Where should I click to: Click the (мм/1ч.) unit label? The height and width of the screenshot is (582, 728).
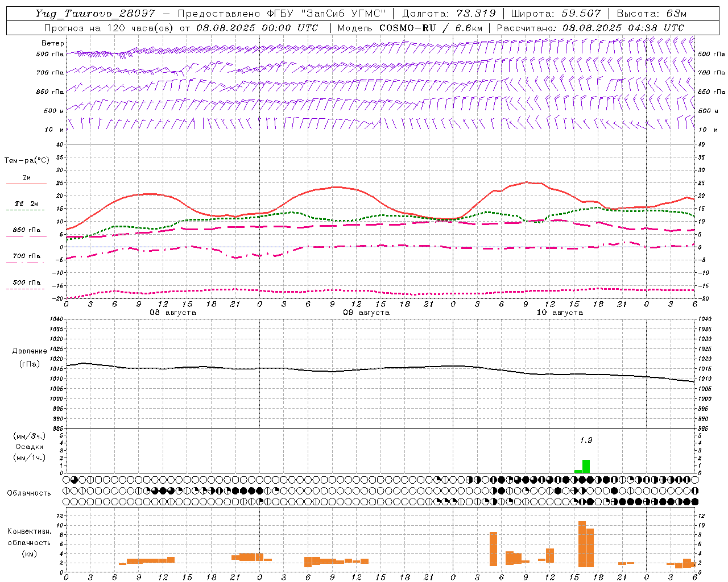coord(30,458)
